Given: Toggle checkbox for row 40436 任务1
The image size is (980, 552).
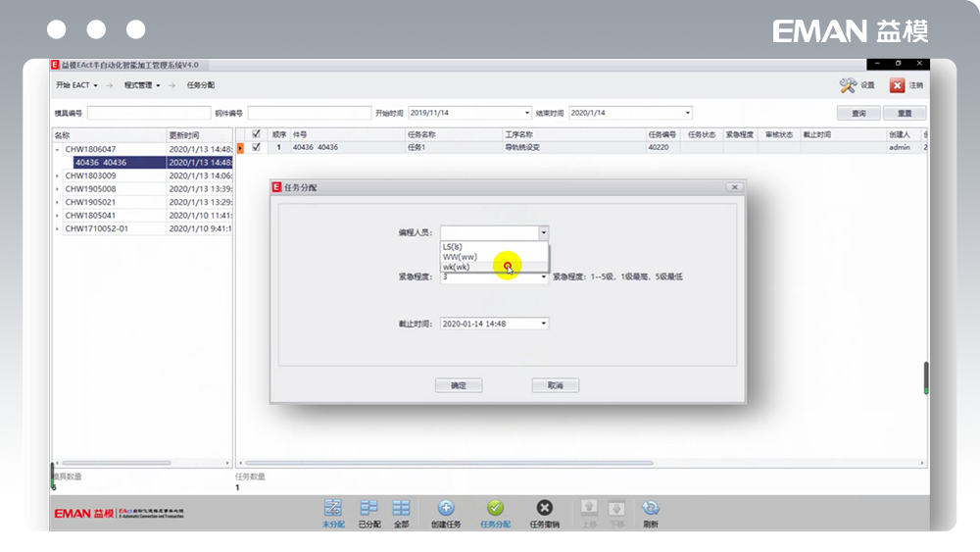Looking at the screenshot, I should [x=257, y=147].
